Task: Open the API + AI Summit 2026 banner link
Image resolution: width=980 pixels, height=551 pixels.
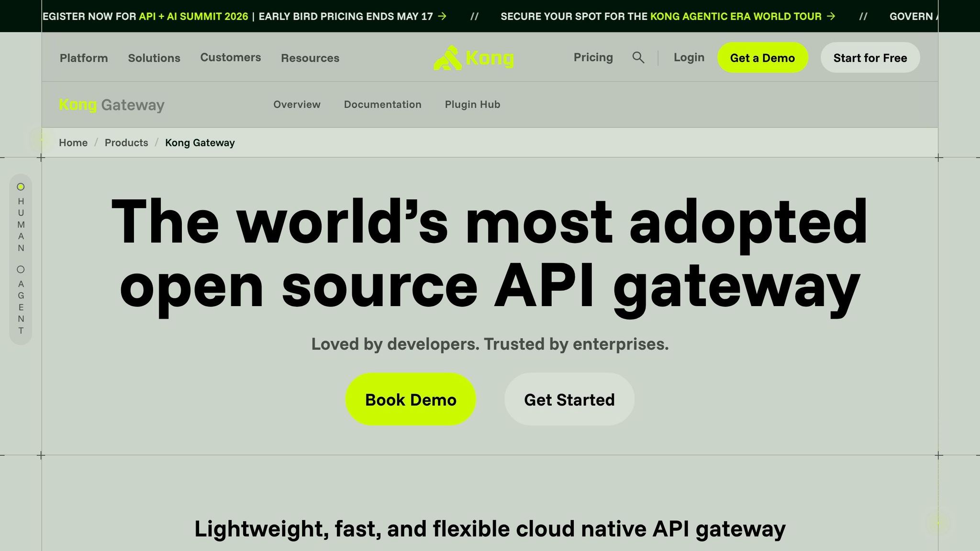Action: point(194,16)
